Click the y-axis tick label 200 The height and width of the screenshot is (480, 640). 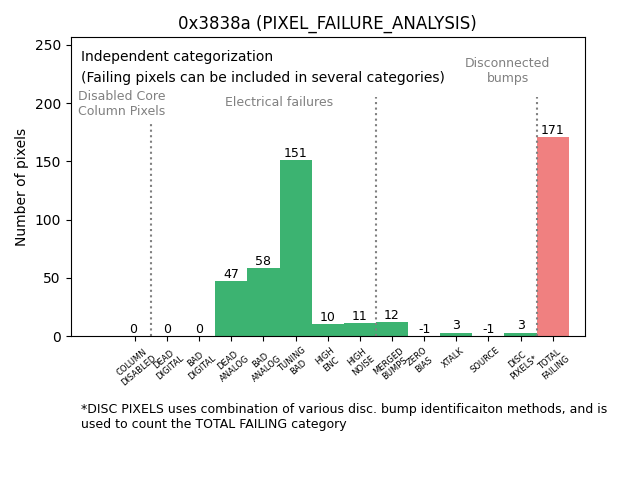tap(48, 104)
